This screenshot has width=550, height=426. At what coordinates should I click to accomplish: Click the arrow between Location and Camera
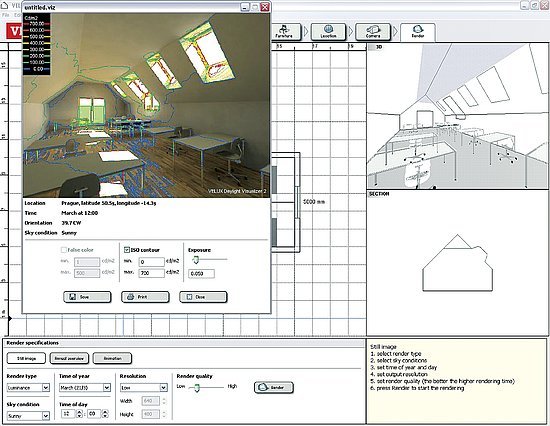pyautogui.click(x=350, y=32)
